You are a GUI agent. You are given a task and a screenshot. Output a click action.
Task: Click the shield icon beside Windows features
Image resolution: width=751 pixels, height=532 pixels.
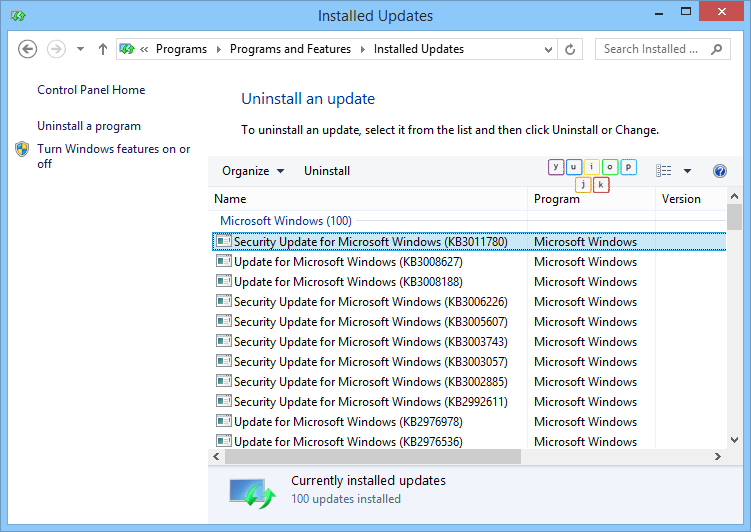(x=22, y=149)
